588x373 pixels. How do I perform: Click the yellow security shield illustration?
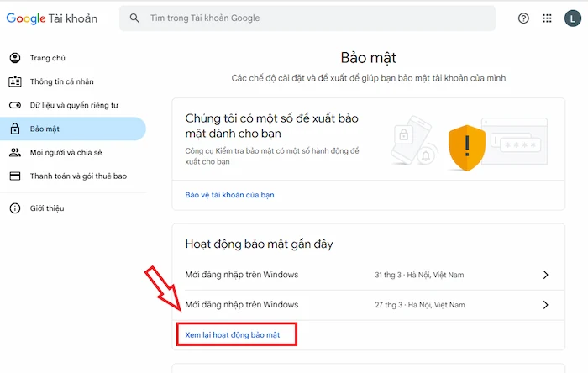467,148
